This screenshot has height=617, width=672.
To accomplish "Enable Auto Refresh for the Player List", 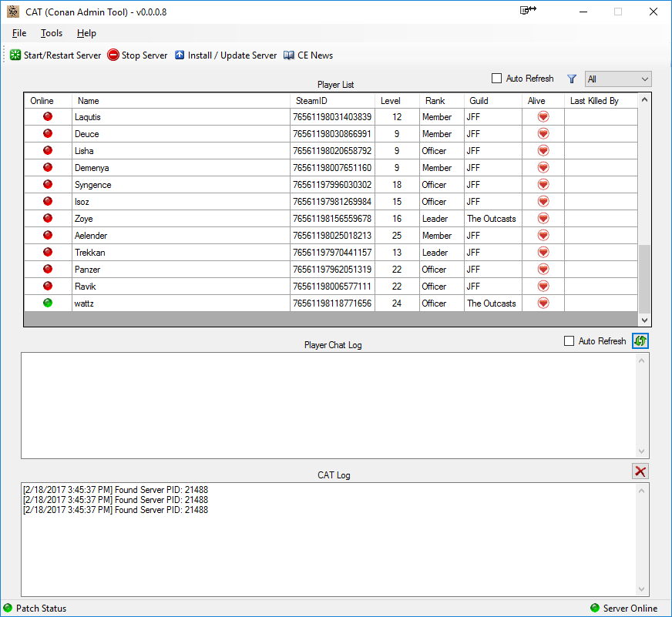I will [497, 79].
